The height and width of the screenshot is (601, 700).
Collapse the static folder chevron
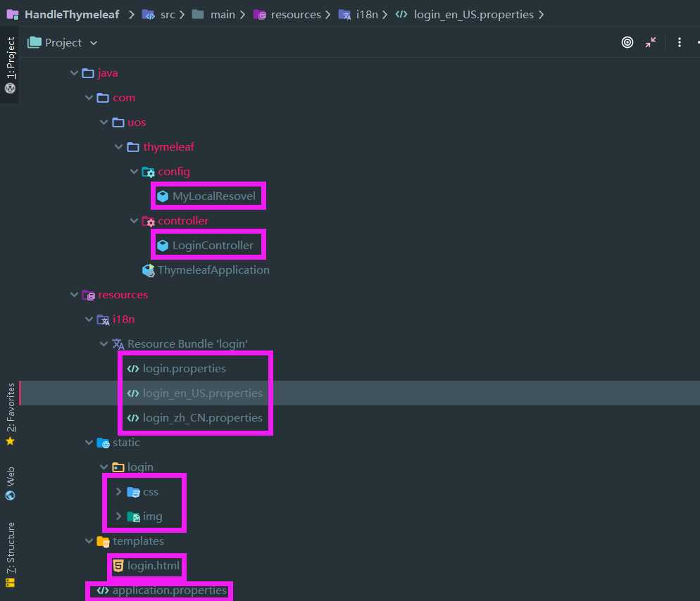click(x=89, y=442)
